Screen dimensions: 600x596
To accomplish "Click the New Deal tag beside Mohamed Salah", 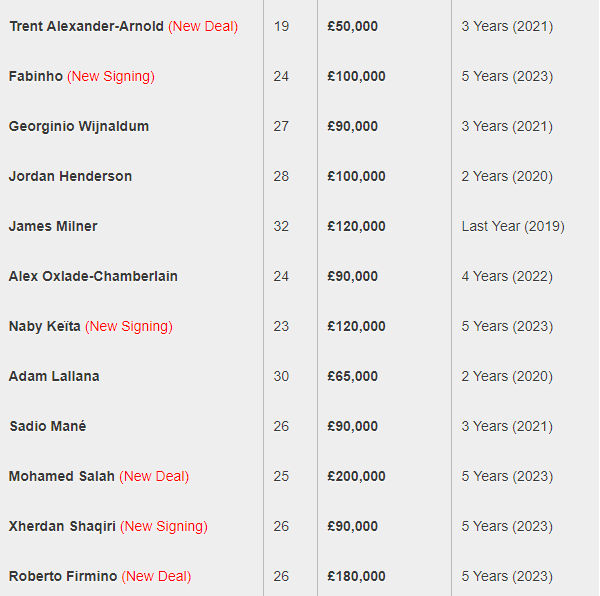I will 154,476.
